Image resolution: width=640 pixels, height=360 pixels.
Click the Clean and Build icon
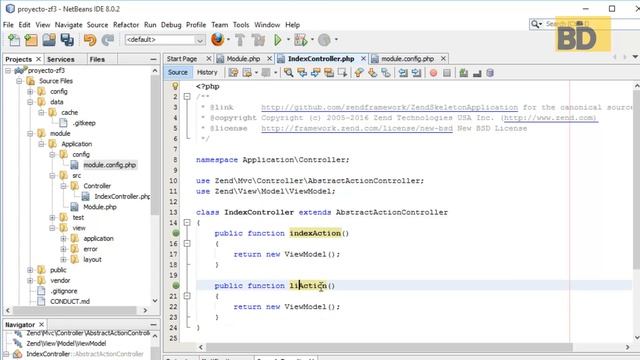258,40
